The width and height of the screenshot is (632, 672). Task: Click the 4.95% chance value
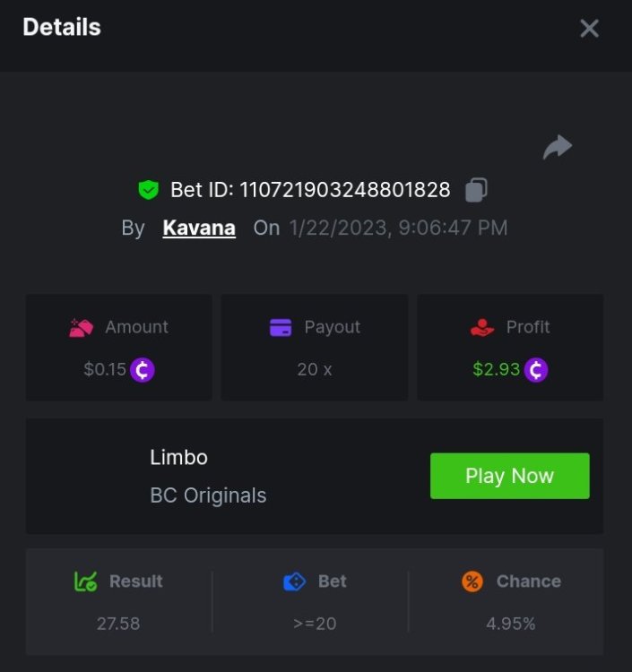511,623
